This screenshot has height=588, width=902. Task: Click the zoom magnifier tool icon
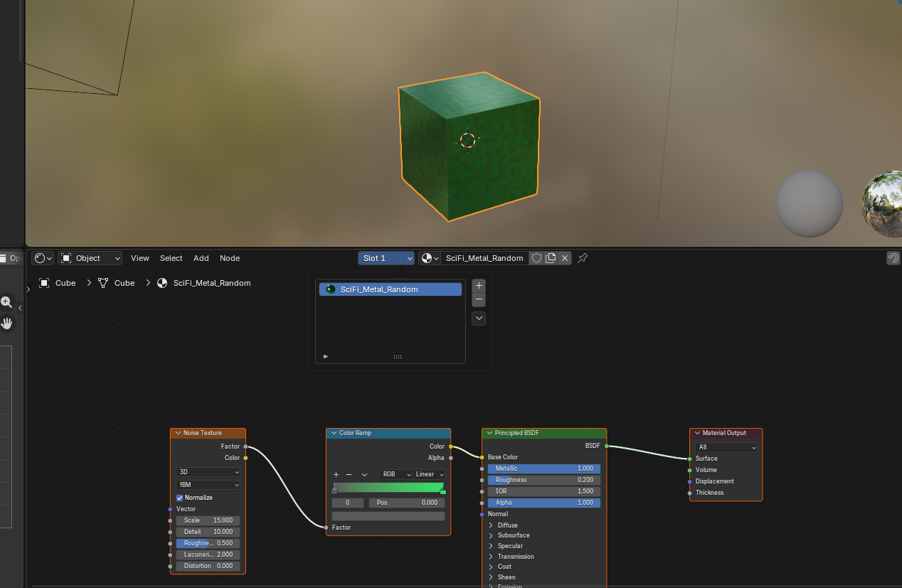click(6, 302)
